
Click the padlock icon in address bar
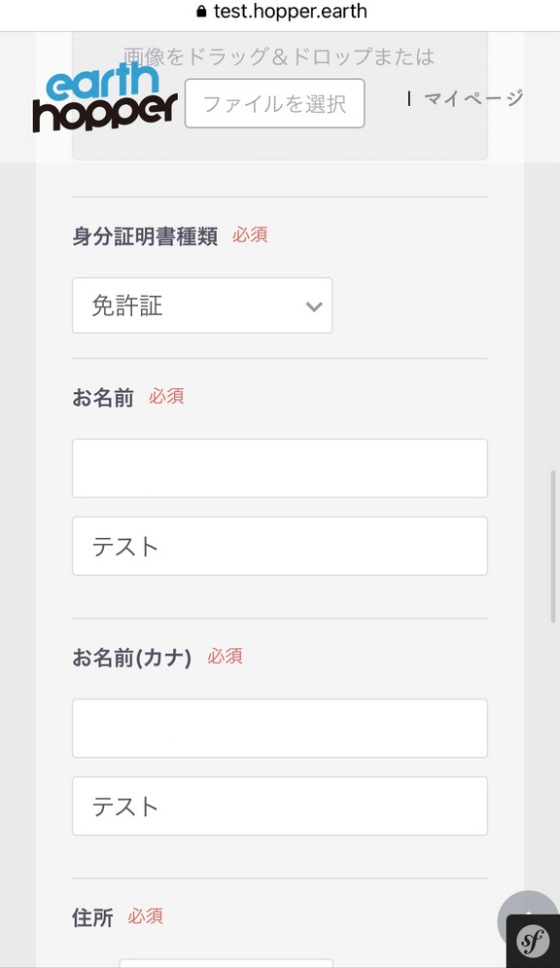(201, 11)
